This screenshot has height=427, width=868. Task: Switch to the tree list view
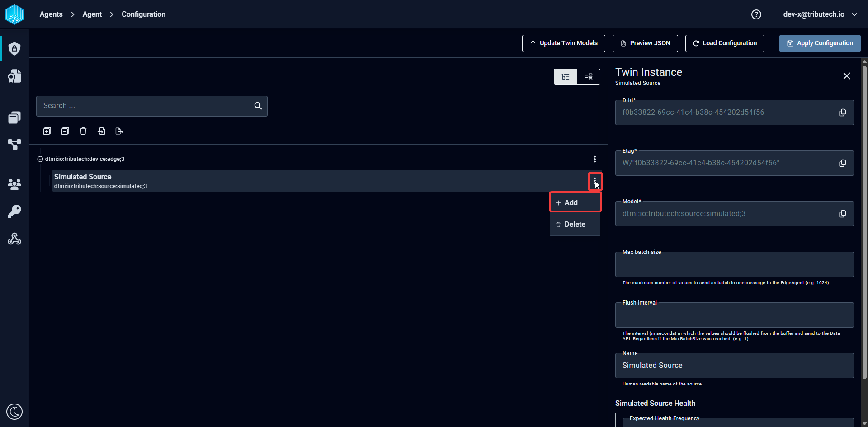(566, 77)
